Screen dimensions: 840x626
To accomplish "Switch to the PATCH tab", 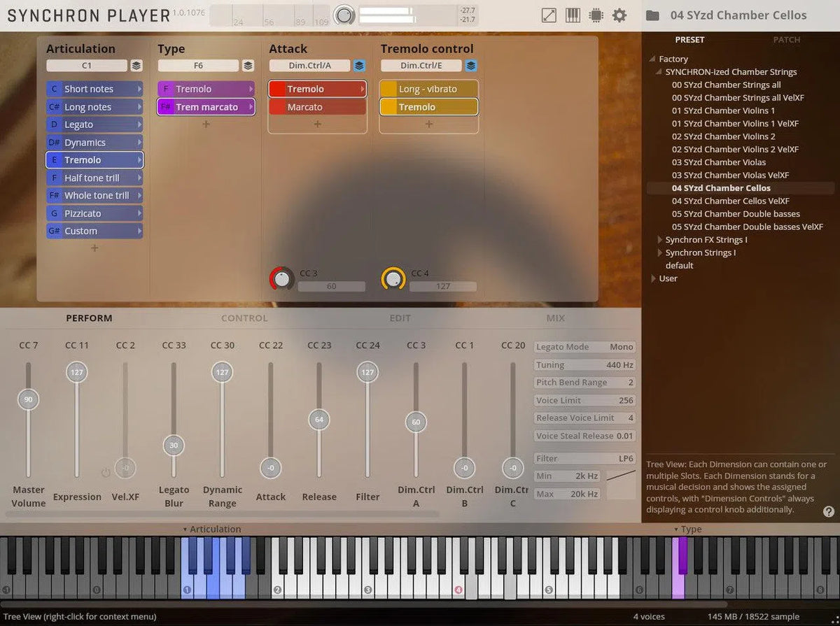I will (786, 40).
